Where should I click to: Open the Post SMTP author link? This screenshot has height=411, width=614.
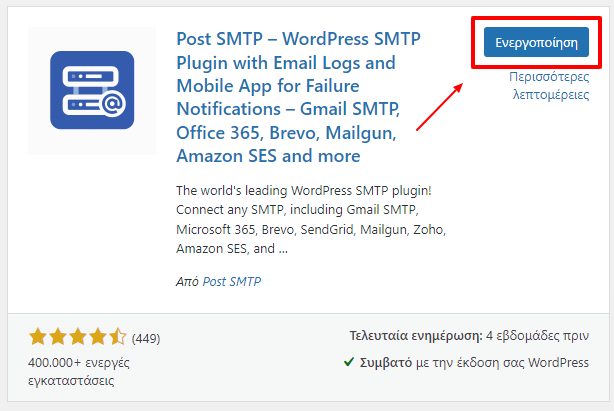point(231,281)
